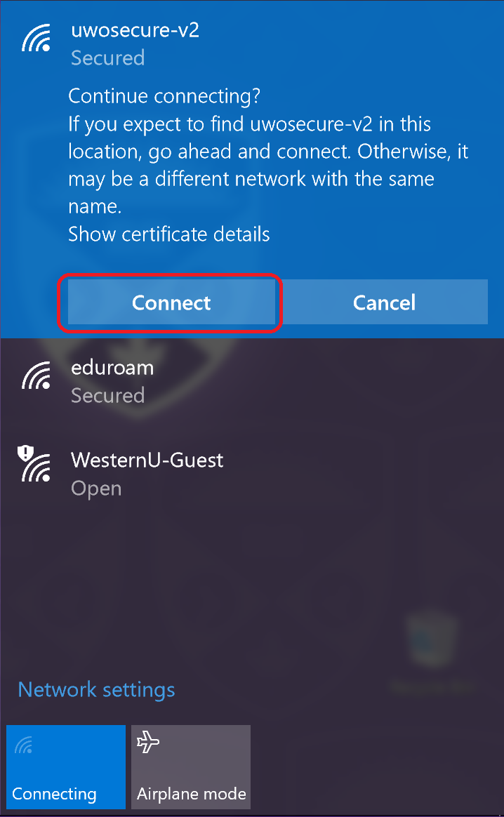Screen dimensions: 504x817
Task: Click the Secured status under eduroam
Action: coord(108,395)
